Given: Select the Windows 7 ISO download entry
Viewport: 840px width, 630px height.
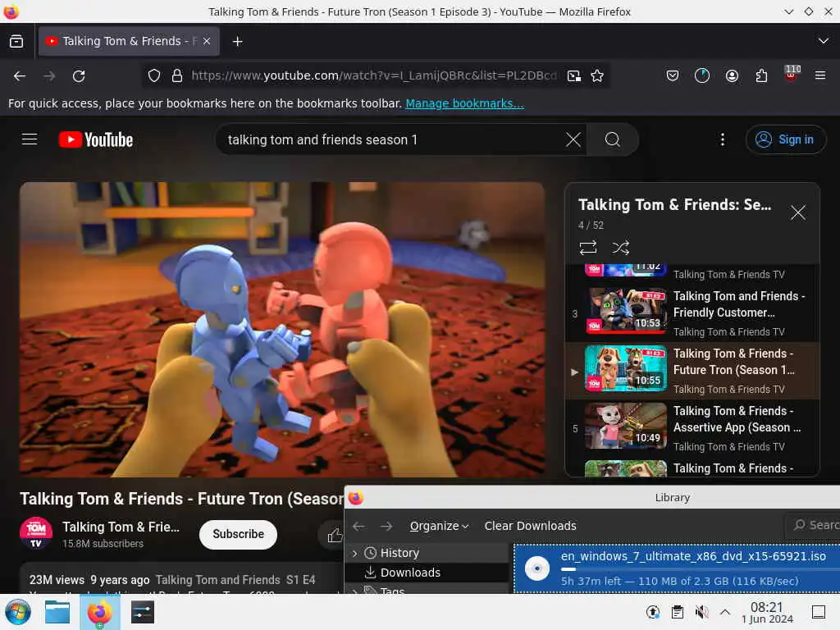Looking at the screenshot, I should (677, 568).
